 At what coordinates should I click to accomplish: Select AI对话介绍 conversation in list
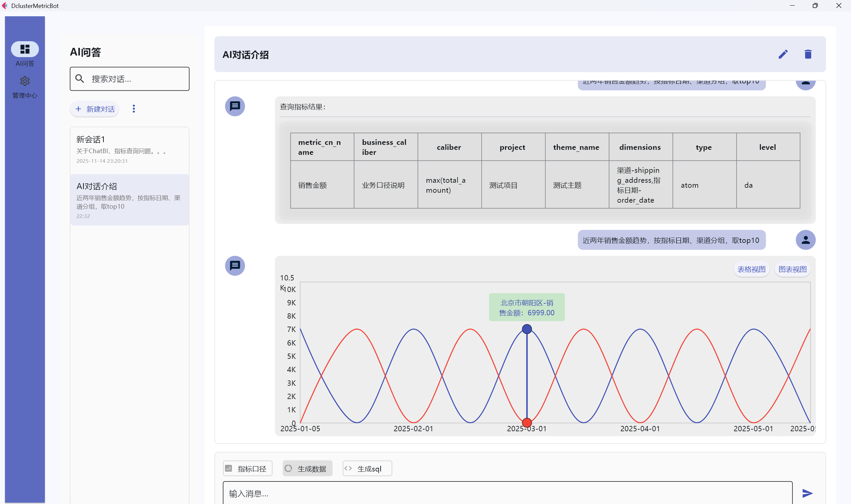tap(129, 200)
